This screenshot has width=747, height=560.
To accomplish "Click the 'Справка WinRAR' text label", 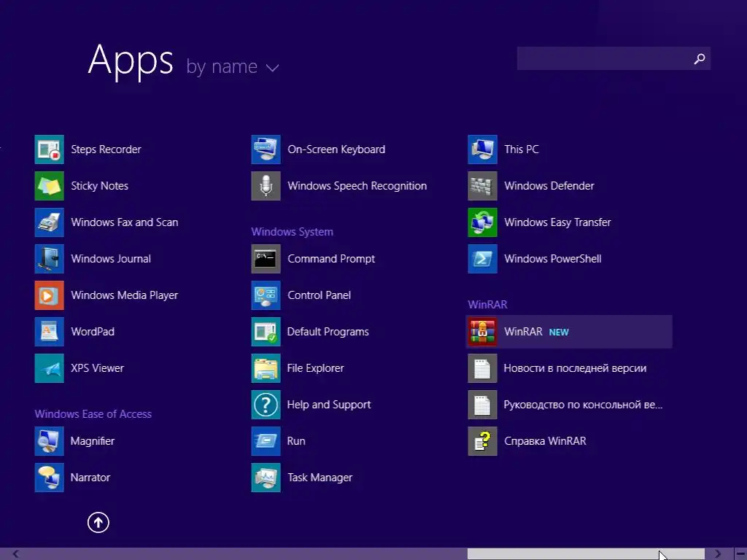I will (x=545, y=441).
